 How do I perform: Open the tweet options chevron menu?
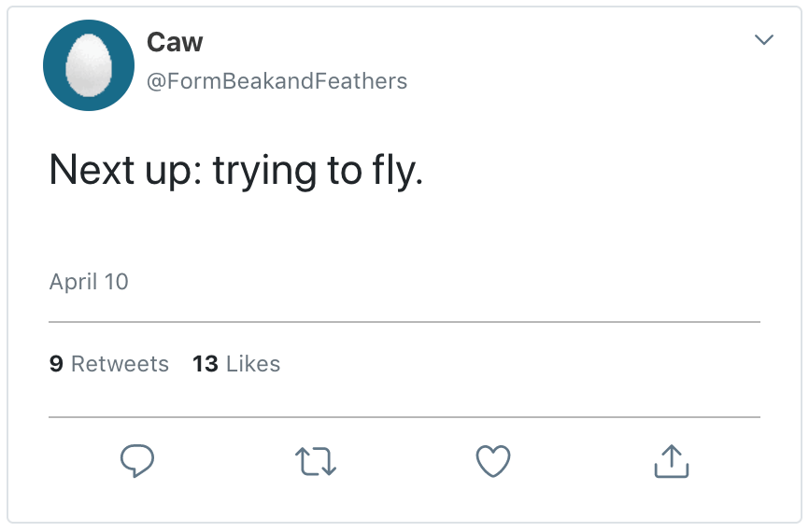[x=764, y=40]
